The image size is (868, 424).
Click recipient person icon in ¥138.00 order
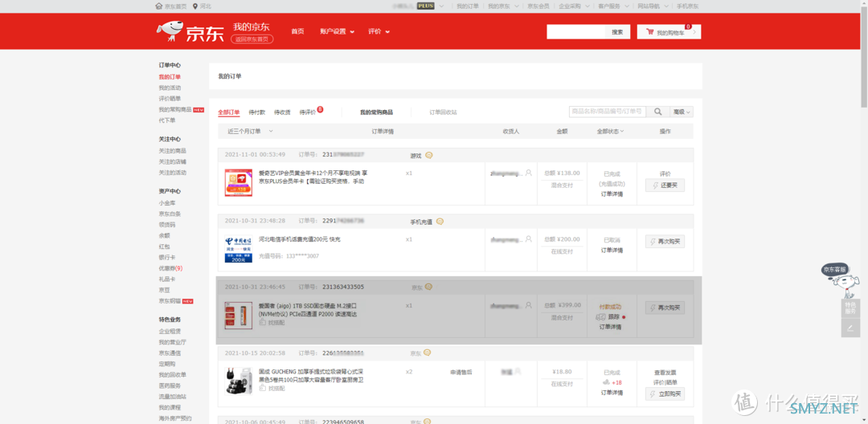pos(529,173)
